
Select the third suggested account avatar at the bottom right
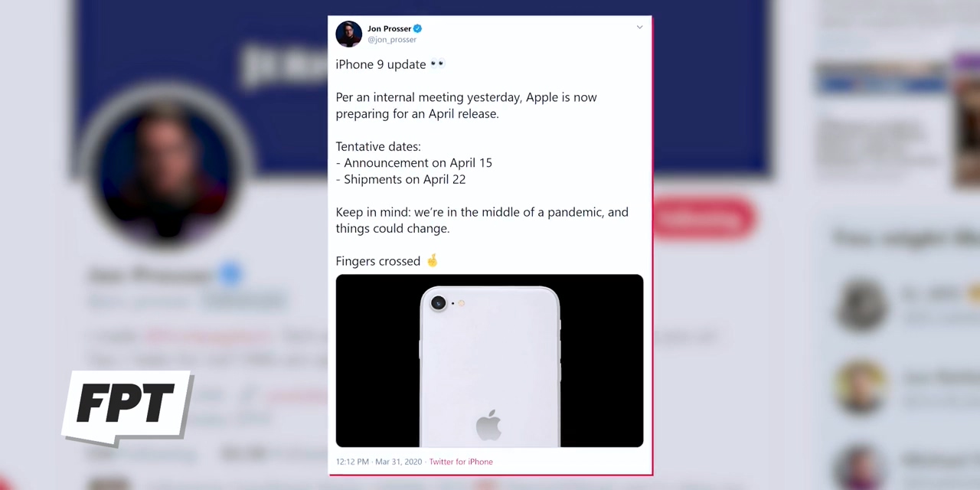pos(862,465)
